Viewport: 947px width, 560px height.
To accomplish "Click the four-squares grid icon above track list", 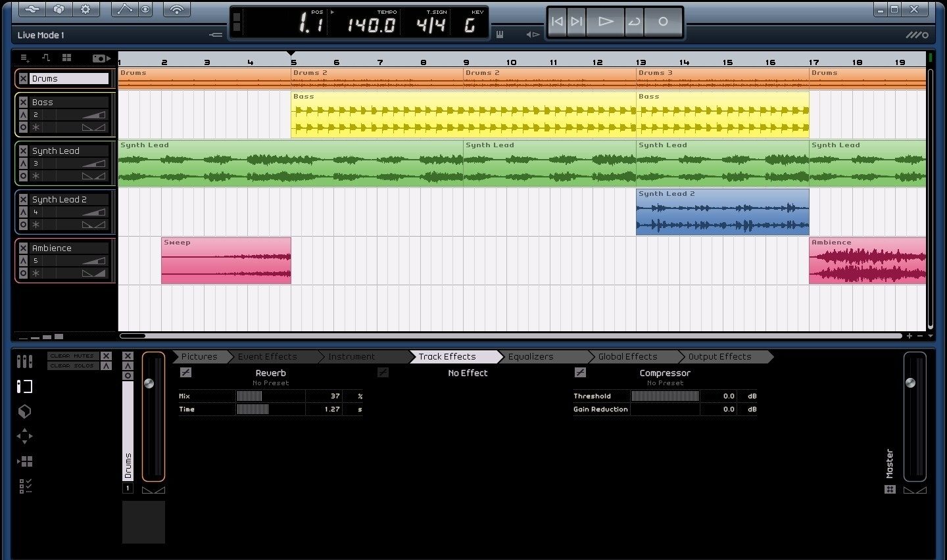I will tap(66, 58).
